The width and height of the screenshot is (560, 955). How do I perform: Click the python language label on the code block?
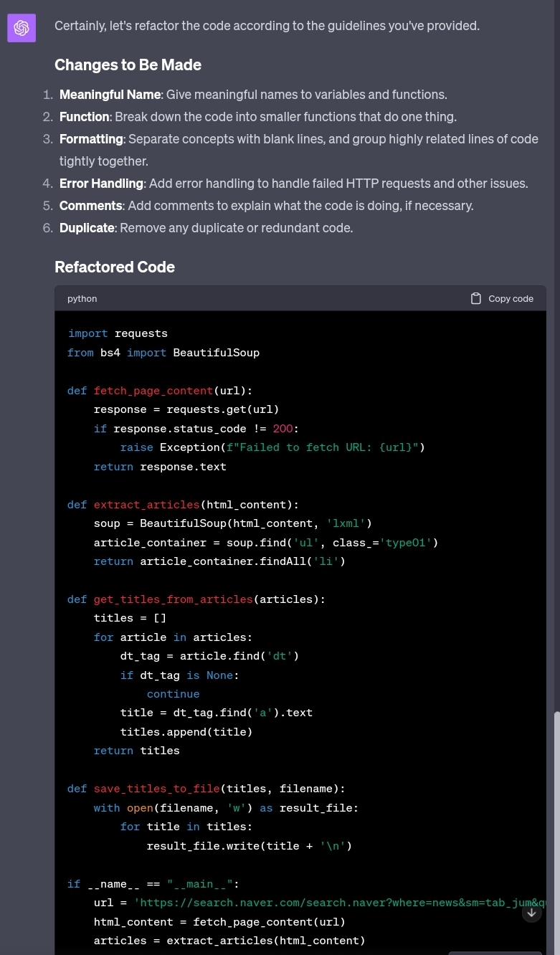pos(82,298)
